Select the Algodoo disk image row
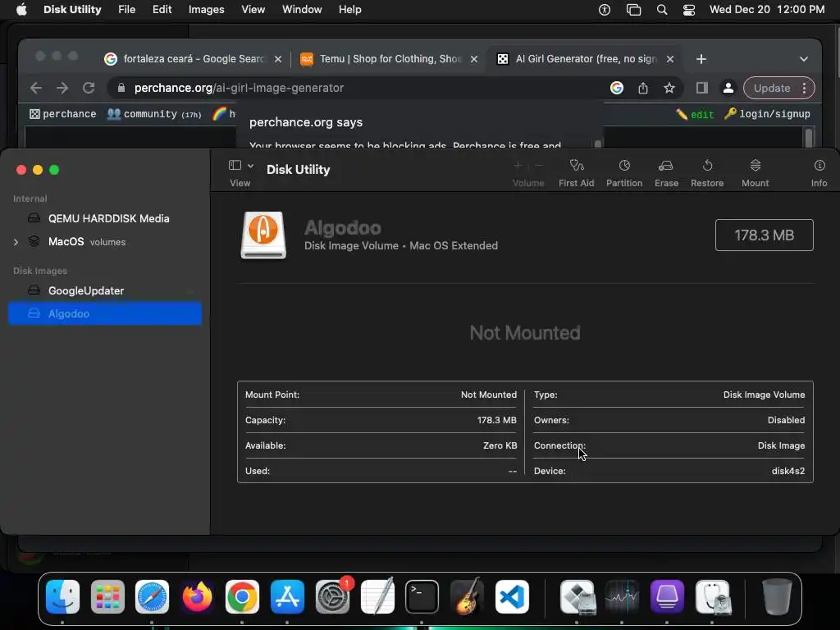The image size is (840, 630). pos(105,314)
